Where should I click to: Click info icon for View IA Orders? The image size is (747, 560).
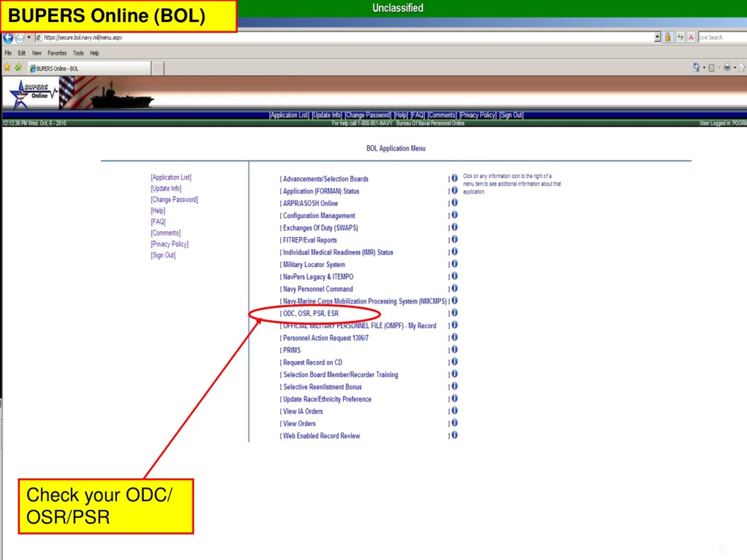[455, 410]
